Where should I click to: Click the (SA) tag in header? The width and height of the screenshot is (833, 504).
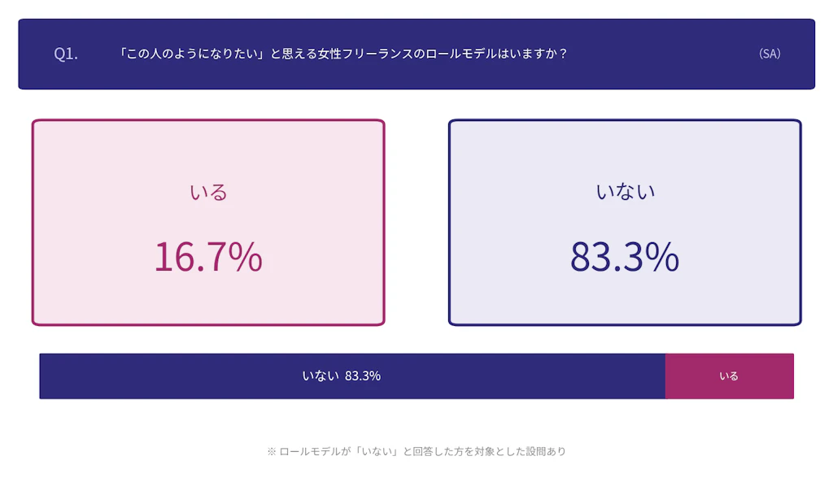769,54
